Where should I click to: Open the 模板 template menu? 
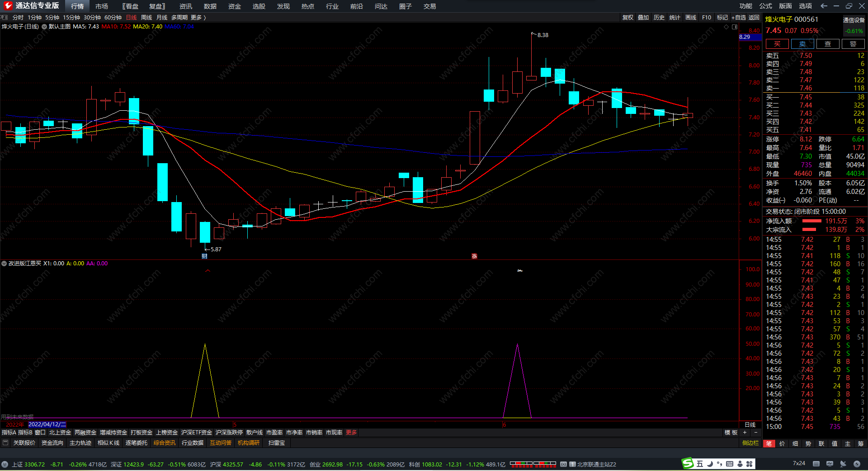point(731,433)
